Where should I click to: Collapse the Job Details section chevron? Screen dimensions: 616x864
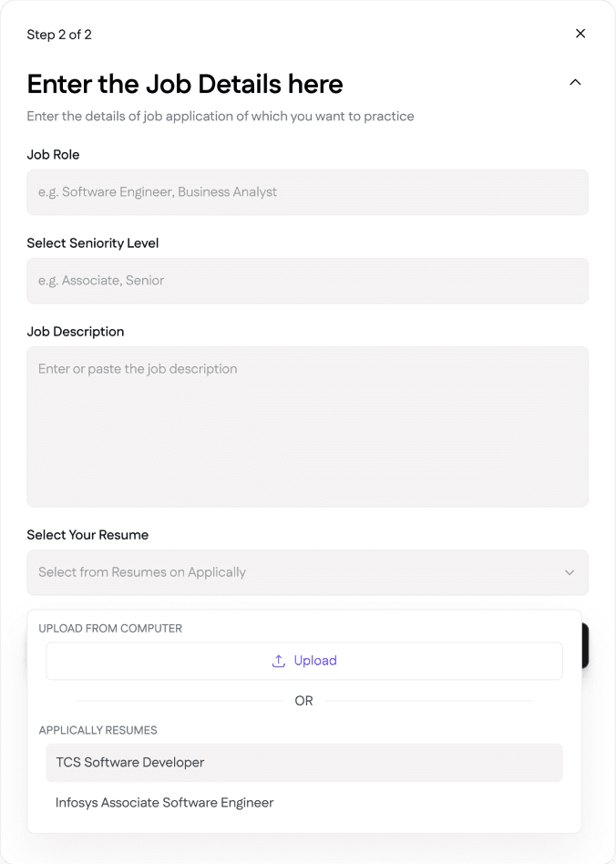tap(575, 82)
